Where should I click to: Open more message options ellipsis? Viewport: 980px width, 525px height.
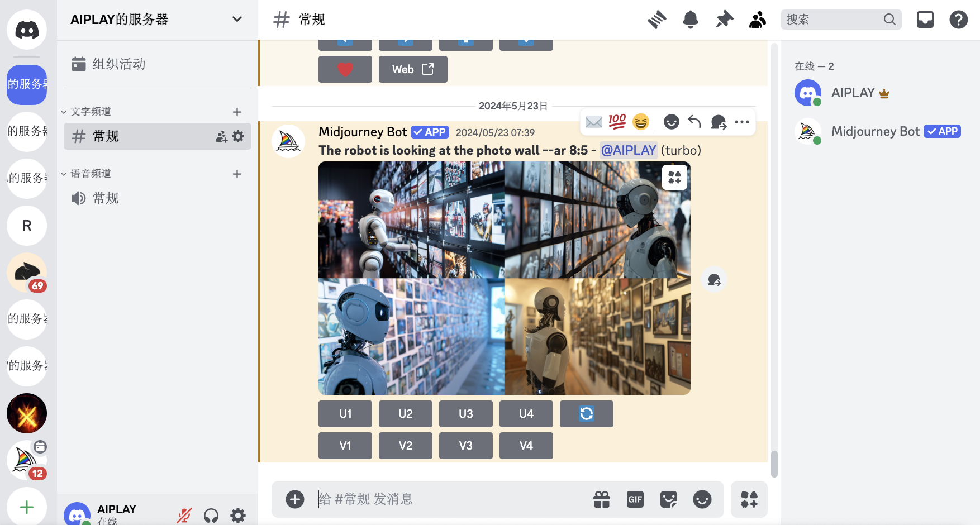point(742,122)
